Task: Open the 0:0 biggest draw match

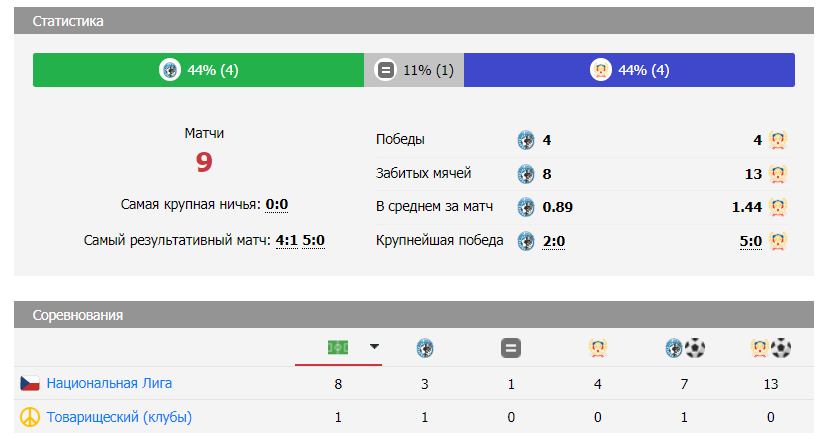Action: tap(277, 205)
